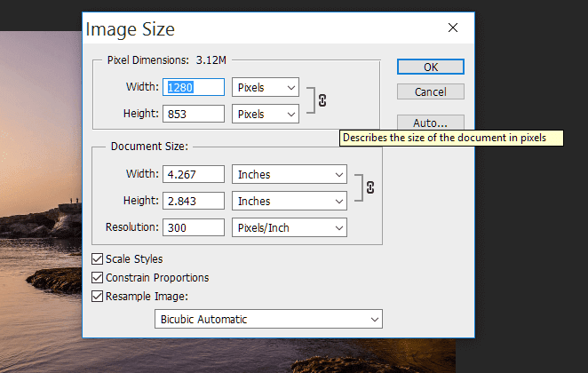Click the Resolution field showing 300
588x373 pixels.
194,227
